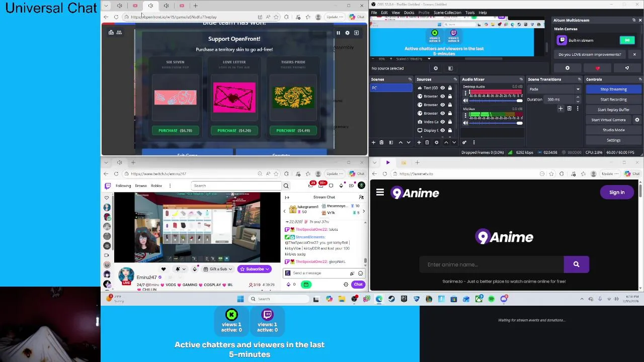Follow Emiru247 with the heart icon
Image resolution: width=644 pixels, height=362 pixels.
click(x=163, y=269)
